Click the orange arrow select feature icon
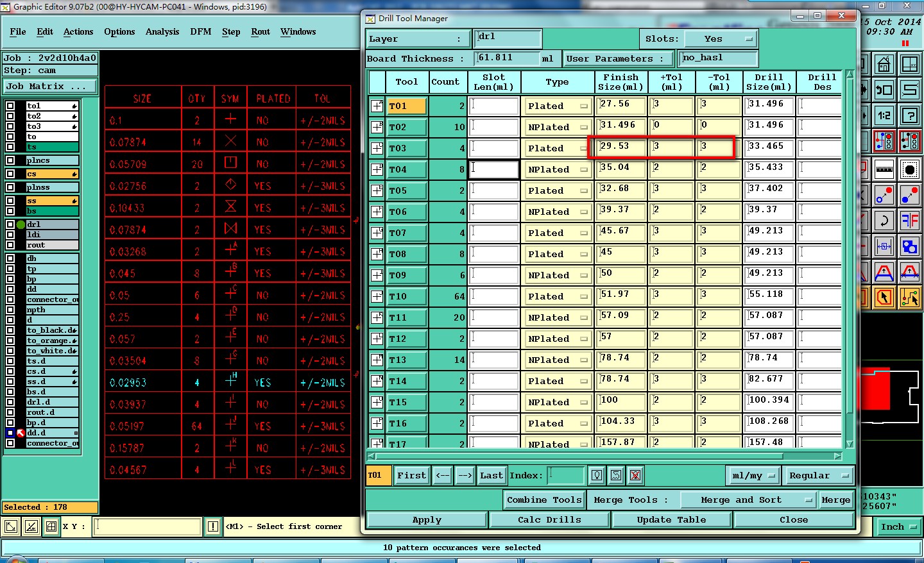924x563 pixels. [x=884, y=298]
